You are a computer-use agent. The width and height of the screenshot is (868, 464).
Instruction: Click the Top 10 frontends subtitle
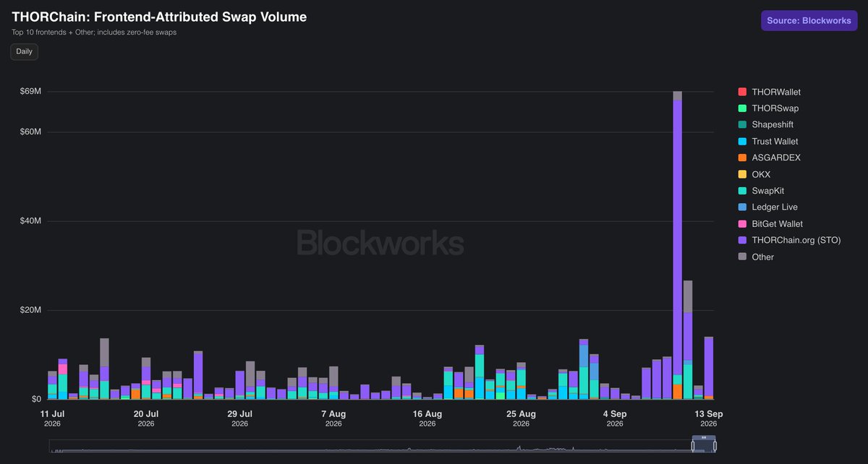[x=94, y=33]
